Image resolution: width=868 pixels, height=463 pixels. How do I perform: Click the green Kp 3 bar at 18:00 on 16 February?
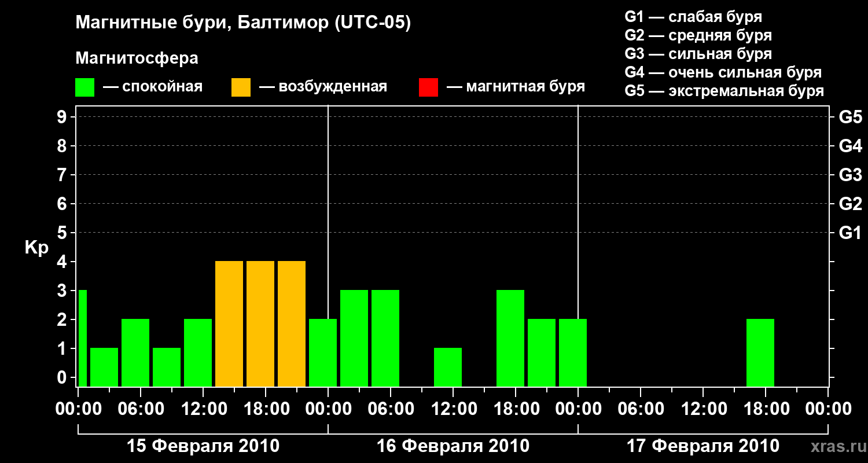(510, 338)
